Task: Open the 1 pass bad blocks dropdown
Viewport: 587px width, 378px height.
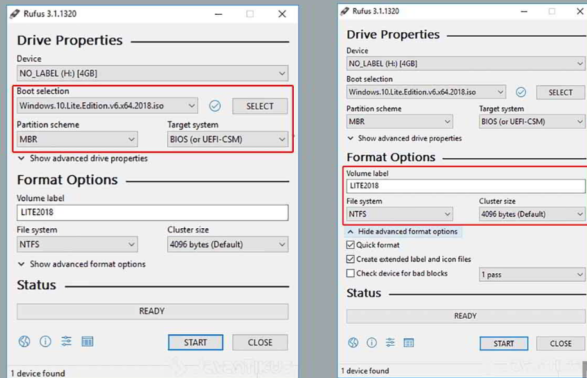Action: (x=532, y=275)
